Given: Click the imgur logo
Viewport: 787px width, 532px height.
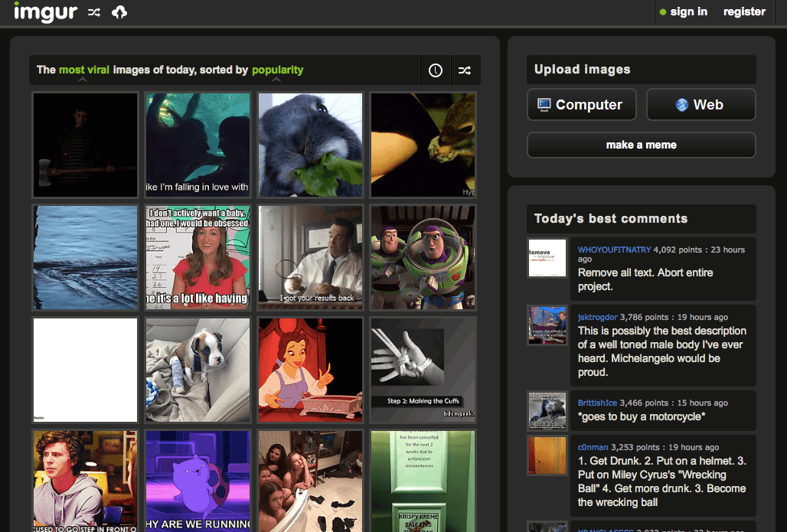Looking at the screenshot, I should pyautogui.click(x=44, y=12).
